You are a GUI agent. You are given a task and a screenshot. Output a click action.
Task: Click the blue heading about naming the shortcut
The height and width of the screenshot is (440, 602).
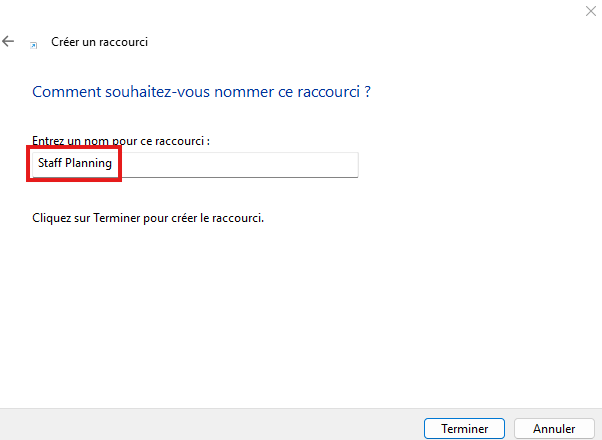(202, 92)
